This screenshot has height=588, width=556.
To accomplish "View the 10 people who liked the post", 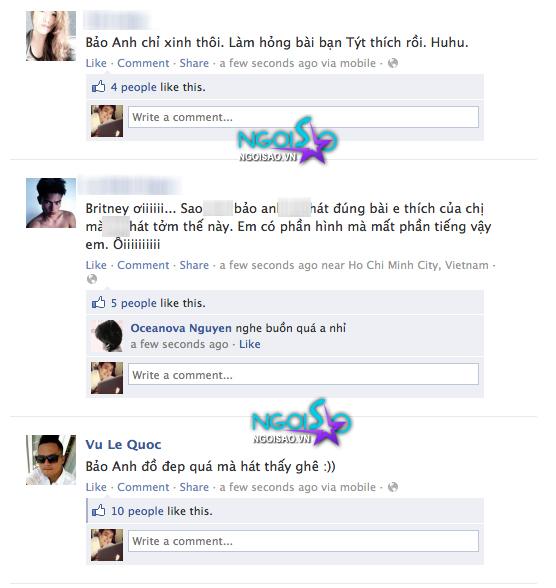I will coord(137,511).
